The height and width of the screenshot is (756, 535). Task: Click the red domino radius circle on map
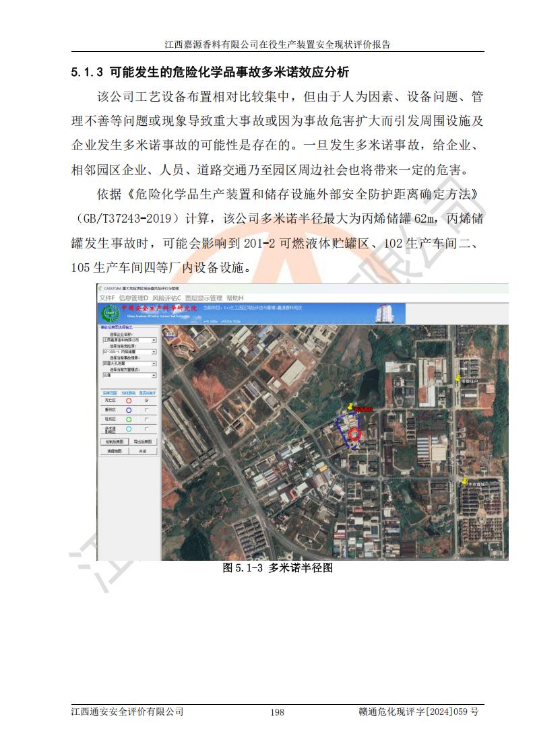pyautogui.click(x=355, y=434)
